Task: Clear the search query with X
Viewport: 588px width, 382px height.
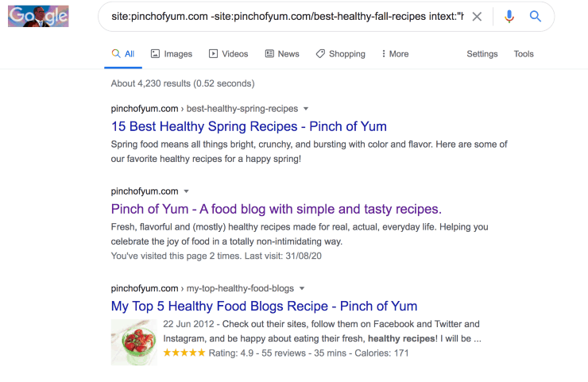Action: [x=477, y=17]
